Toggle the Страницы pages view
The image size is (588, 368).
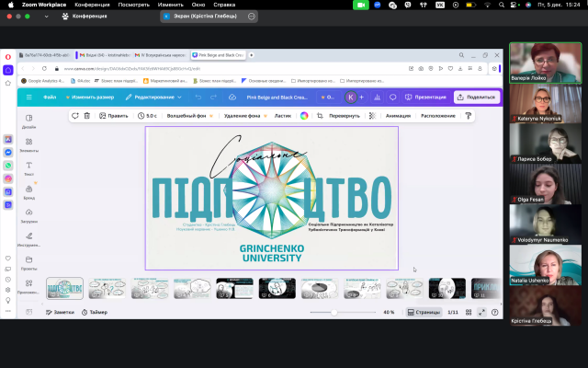pyautogui.click(x=424, y=312)
